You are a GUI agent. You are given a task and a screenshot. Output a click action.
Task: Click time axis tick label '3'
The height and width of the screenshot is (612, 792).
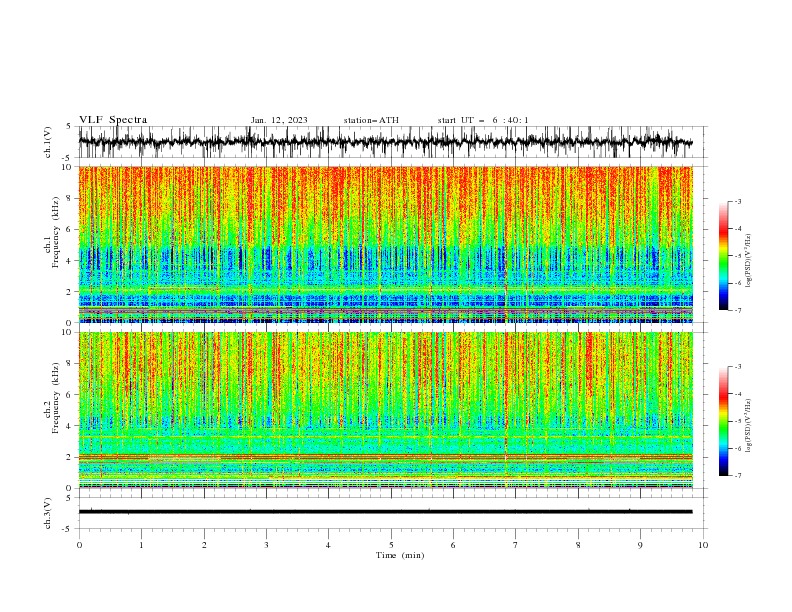pyautogui.click(x=266, y=545)
